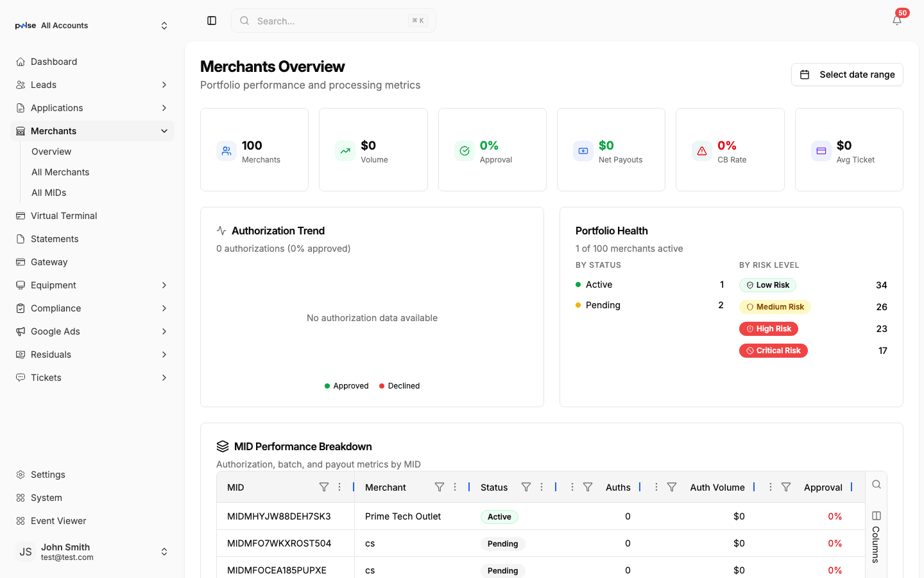Image resolution: width=924 pixels, height=578 pixels.
Task: Switch to the All MIDs page
Action: 50,192
